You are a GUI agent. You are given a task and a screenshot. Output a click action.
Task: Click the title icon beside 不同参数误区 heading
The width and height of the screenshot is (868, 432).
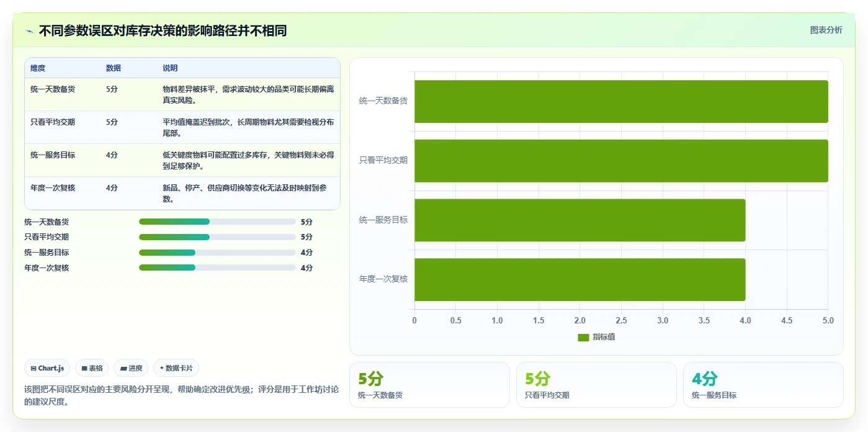pos(29,31)
